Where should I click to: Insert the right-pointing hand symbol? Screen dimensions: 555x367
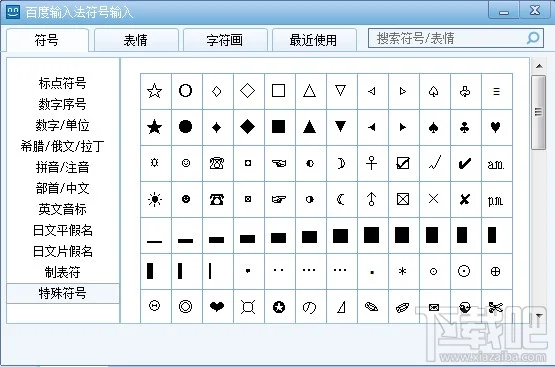(x=279, y=199)
